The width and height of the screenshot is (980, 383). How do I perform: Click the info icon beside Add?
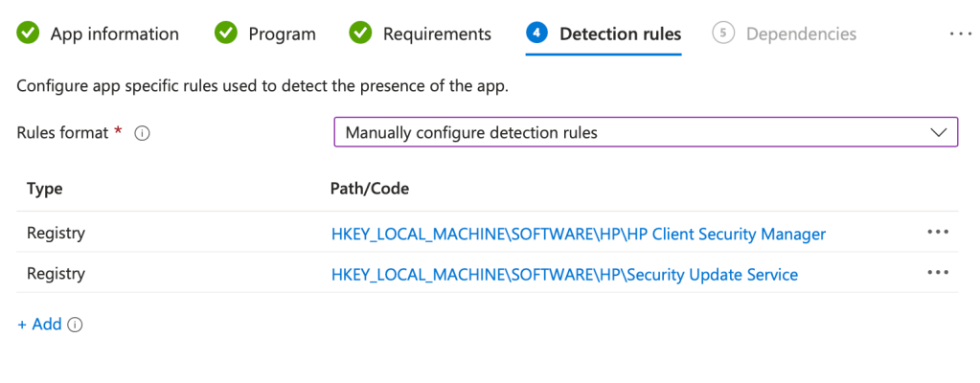point(76,325)
